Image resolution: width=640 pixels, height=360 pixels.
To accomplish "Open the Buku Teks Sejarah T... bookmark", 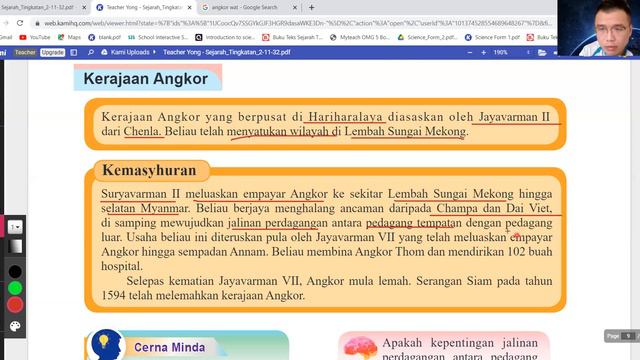I will (x=292, y=37).
